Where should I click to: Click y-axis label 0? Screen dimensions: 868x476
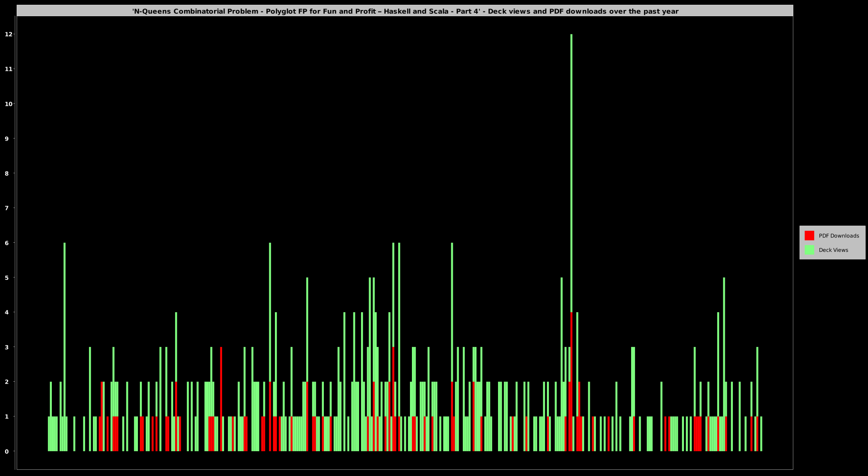[7, 451]
